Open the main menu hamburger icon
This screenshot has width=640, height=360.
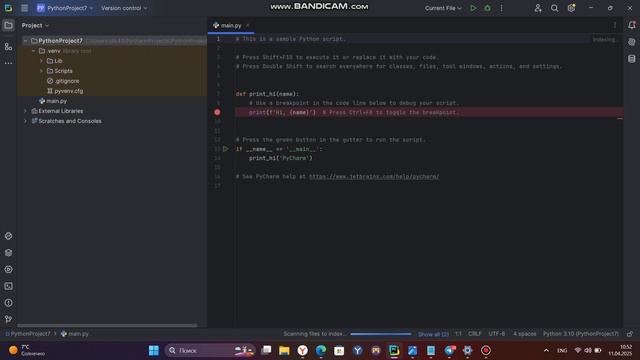pos(24,8)
